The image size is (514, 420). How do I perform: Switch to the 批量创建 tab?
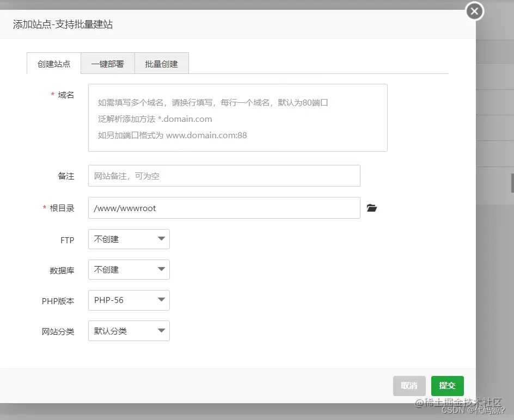162,63
